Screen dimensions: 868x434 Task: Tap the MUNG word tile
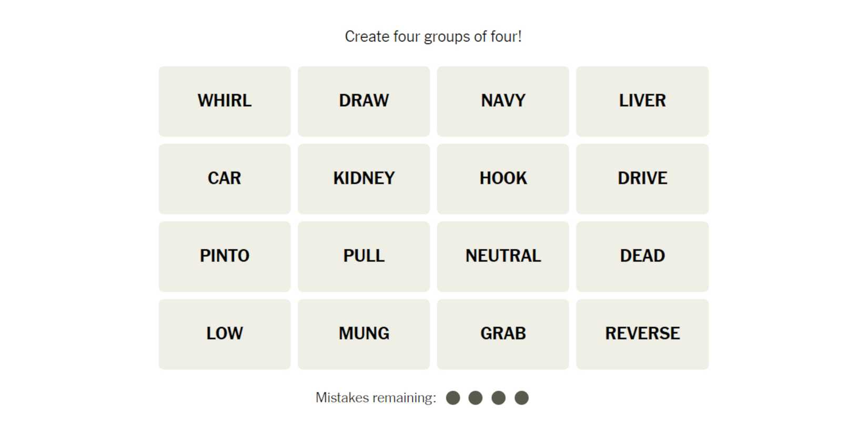click(x=364, y=334)
